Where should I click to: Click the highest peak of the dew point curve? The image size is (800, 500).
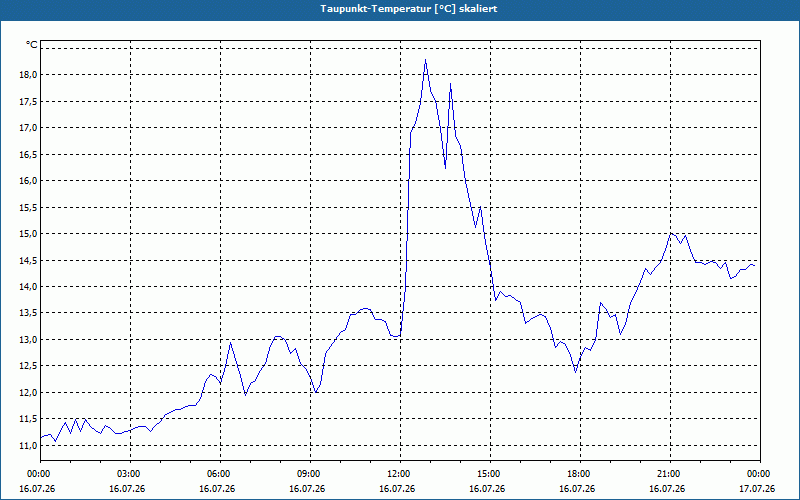(426, 60)
